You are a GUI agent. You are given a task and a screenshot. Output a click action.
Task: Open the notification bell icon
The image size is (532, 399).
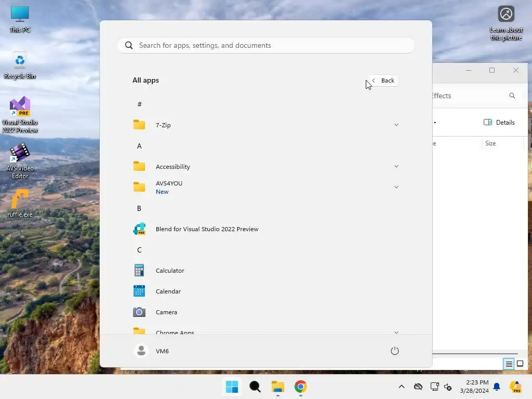[x=496, y=387]
